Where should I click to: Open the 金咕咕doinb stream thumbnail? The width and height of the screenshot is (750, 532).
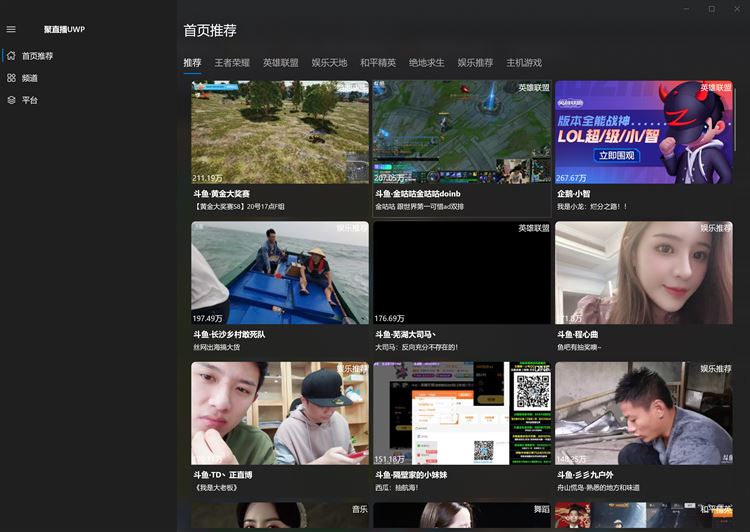(x=462, y=132)
